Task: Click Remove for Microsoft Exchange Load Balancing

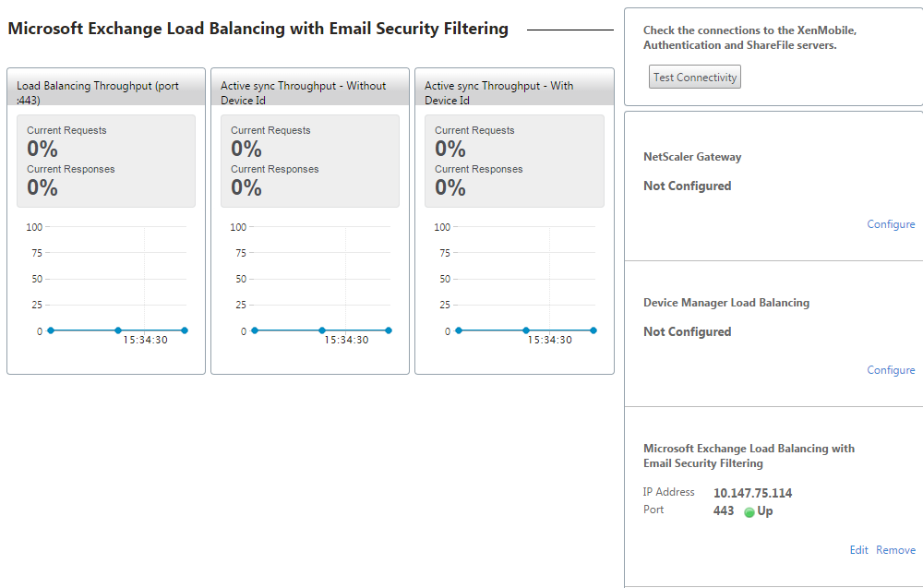Action: [895, 550]
